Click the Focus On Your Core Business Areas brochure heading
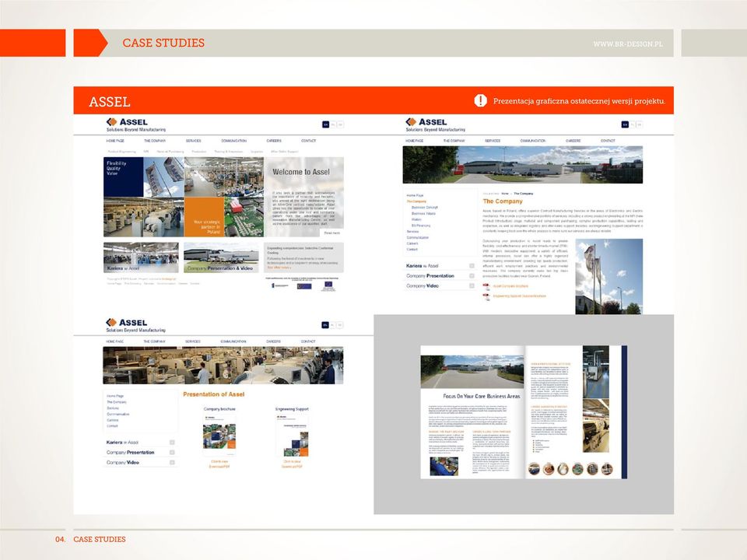Image resolution: width=747 pixels, height=560 pixels. (x=482, y=396)
